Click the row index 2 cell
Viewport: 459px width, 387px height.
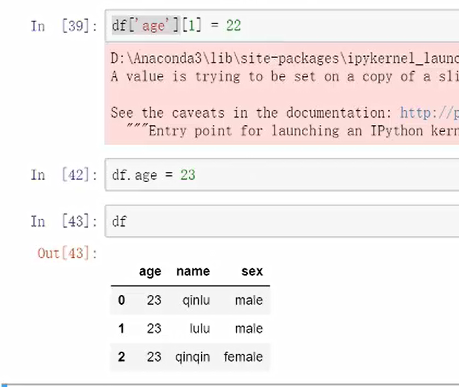tap(121, 357)
